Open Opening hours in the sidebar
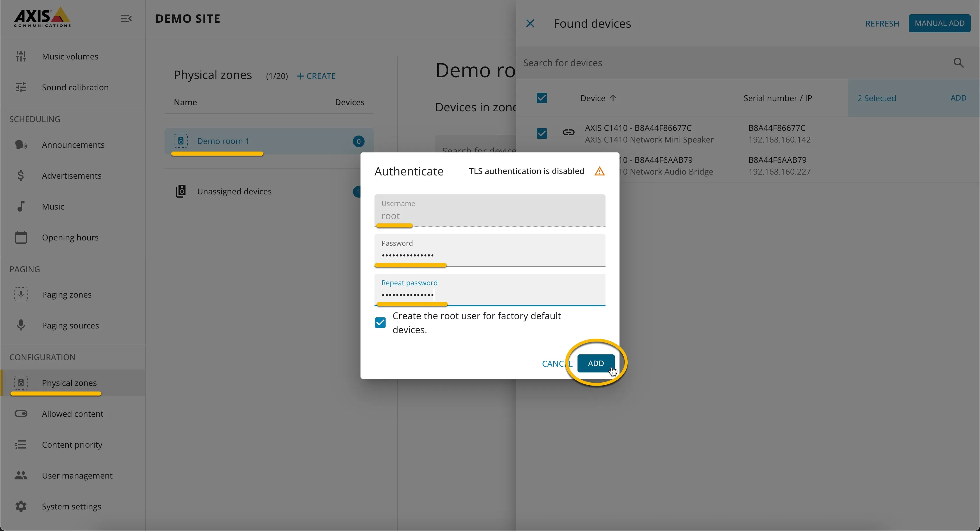 coord(70,237)
